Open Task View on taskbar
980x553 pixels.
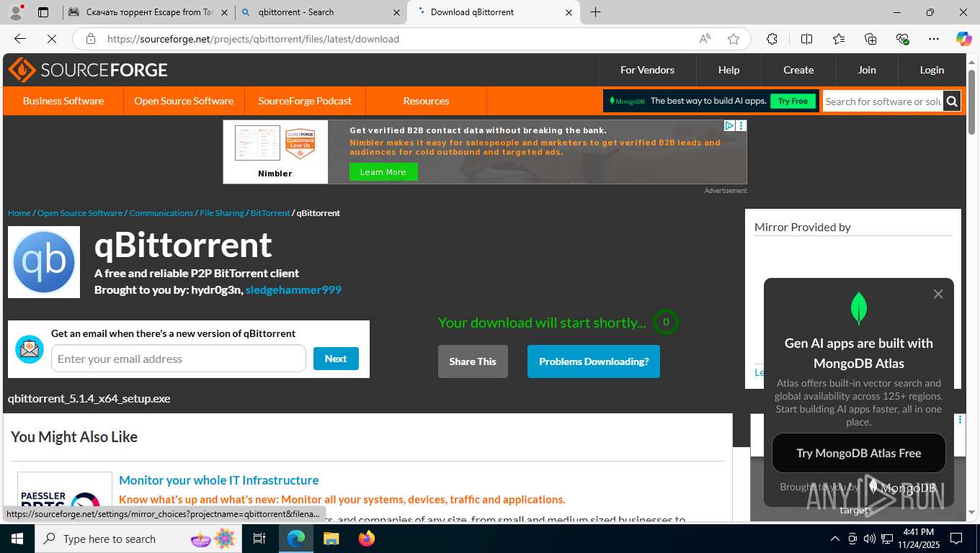click(259, 539)
